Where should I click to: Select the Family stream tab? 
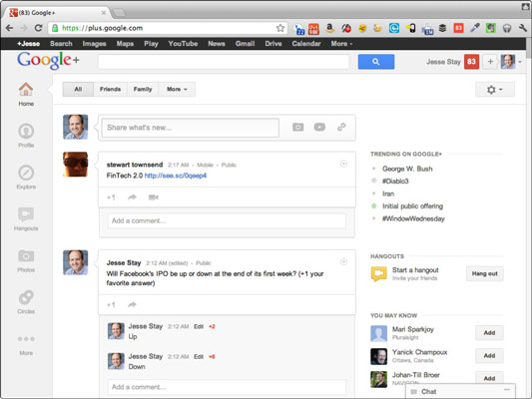pyautogui.click(x=143, y=89)
